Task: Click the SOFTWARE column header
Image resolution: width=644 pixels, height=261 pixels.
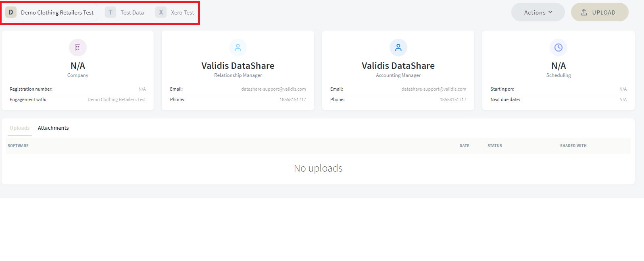Action: tap(18, 146)
